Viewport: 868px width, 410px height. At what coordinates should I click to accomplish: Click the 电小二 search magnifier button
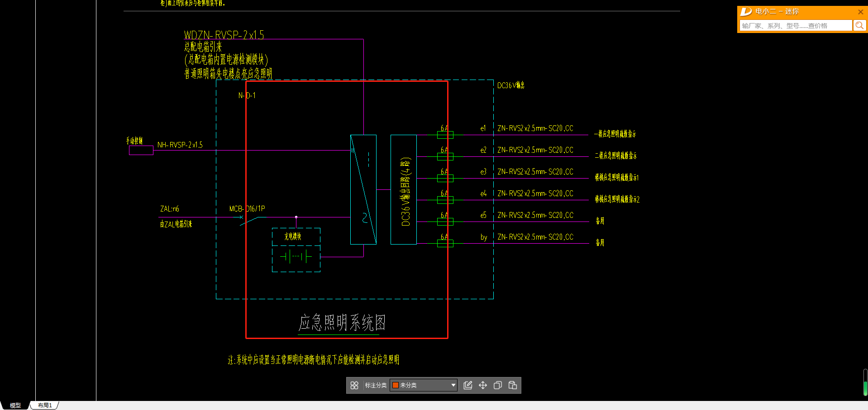click(859, 25)
